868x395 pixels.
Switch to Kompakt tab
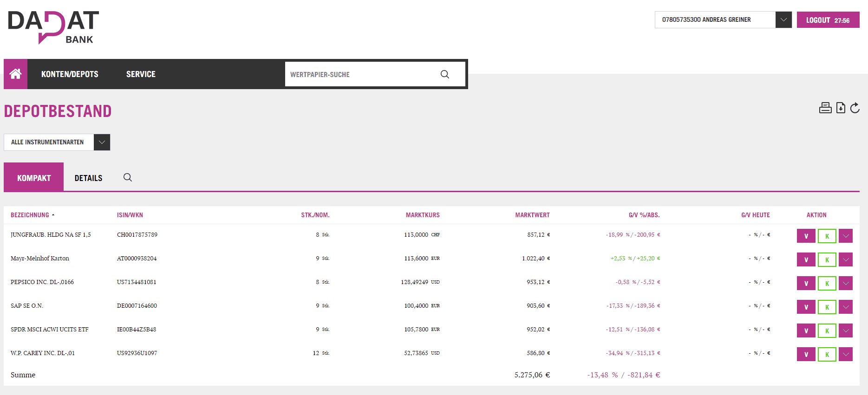[x=34, y=177]
